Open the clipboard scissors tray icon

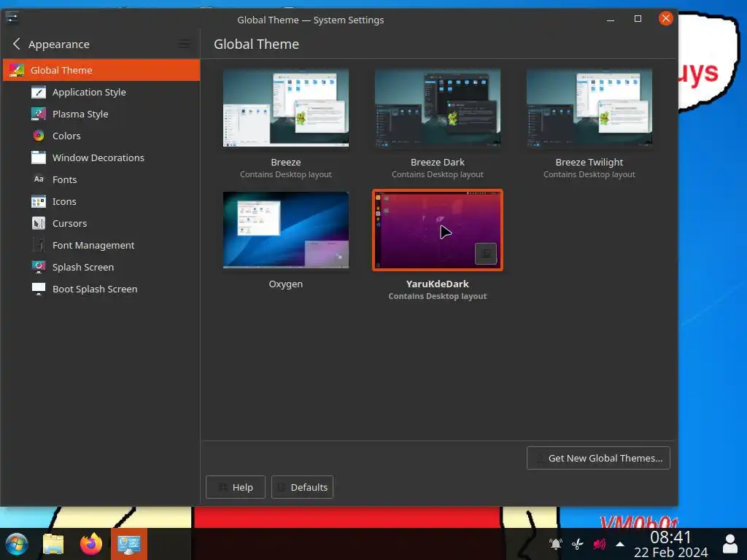click(x=578, y=544)
